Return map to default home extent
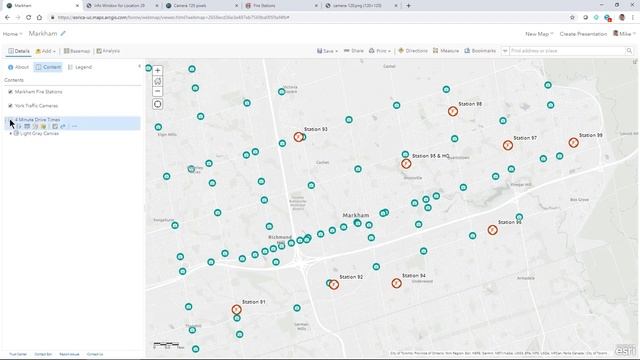640x360 pixels. coord(158,81)
